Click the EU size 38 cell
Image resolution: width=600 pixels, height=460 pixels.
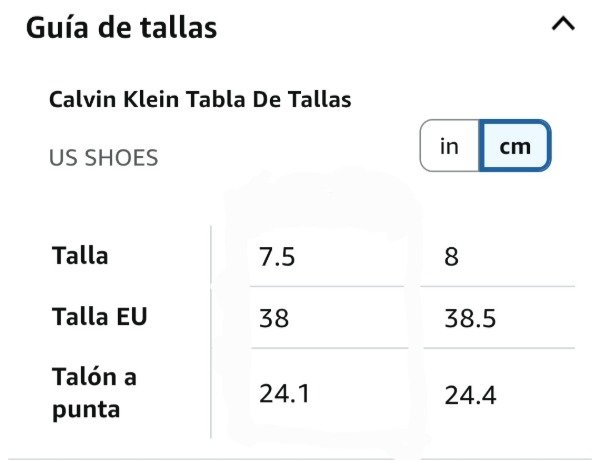point(274,319)
